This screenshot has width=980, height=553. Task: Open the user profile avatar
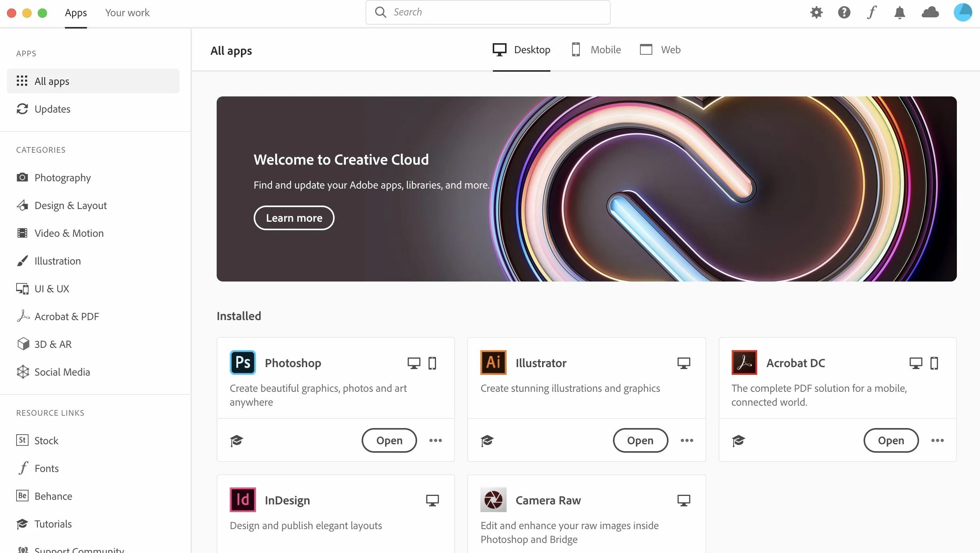coord(963,12)
